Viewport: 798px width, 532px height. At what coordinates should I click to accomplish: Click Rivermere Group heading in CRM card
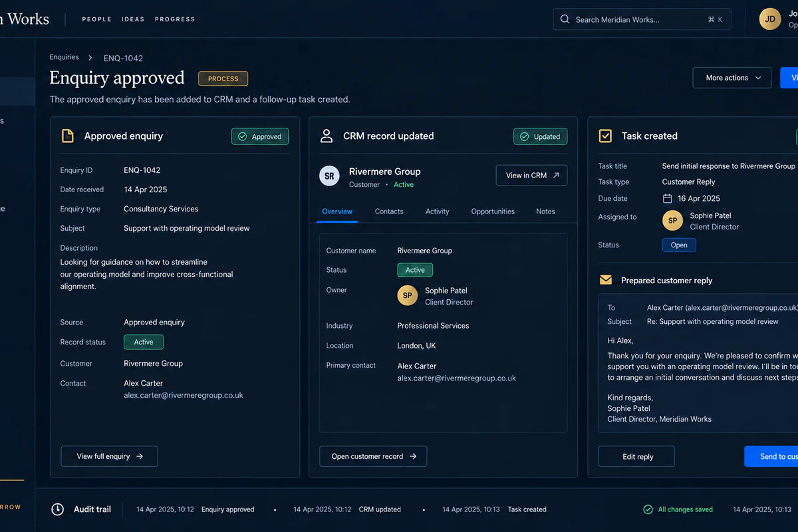coord(384,172)
